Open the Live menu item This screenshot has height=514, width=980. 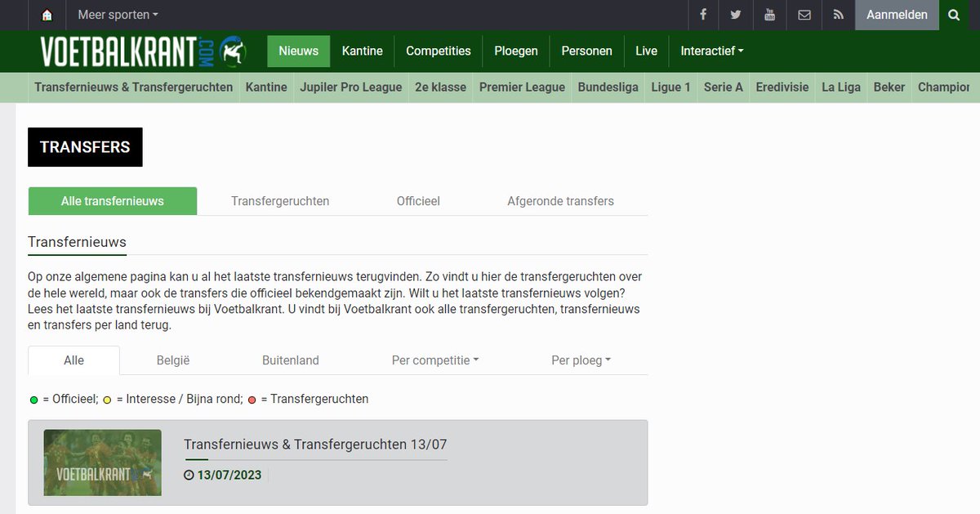coord(646,51)
